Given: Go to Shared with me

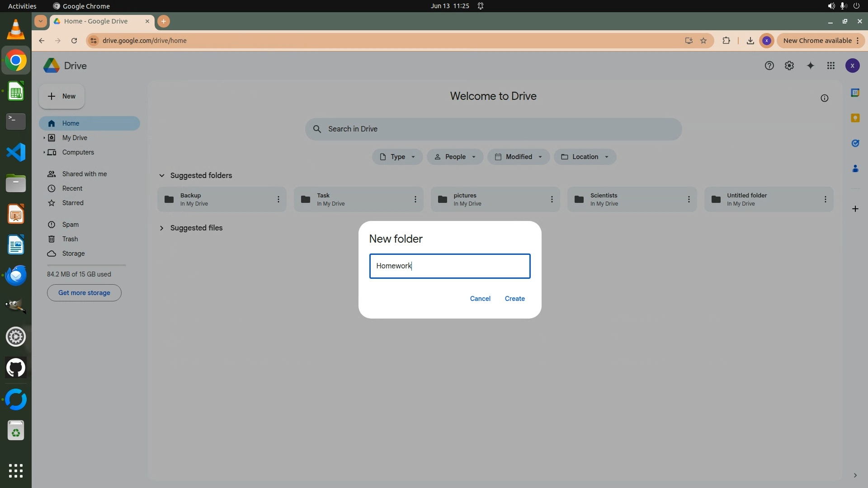Looking at the screenshot, I should [x=85, y=174].
